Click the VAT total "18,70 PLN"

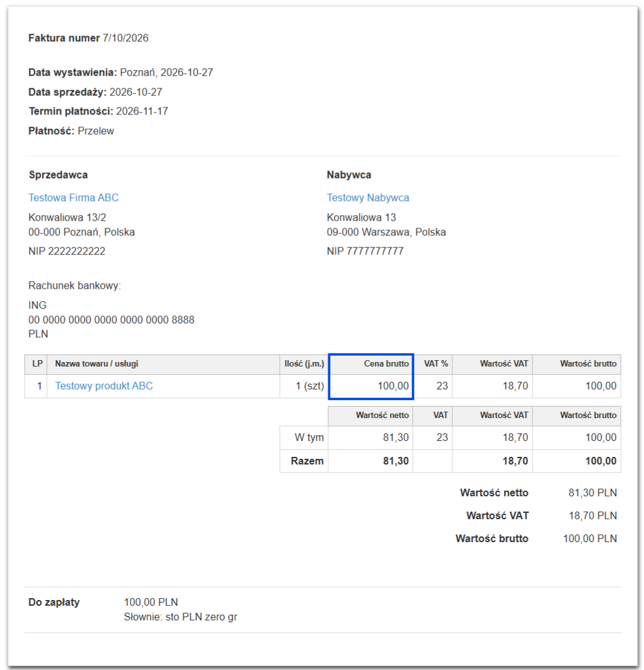coord(592,516)
